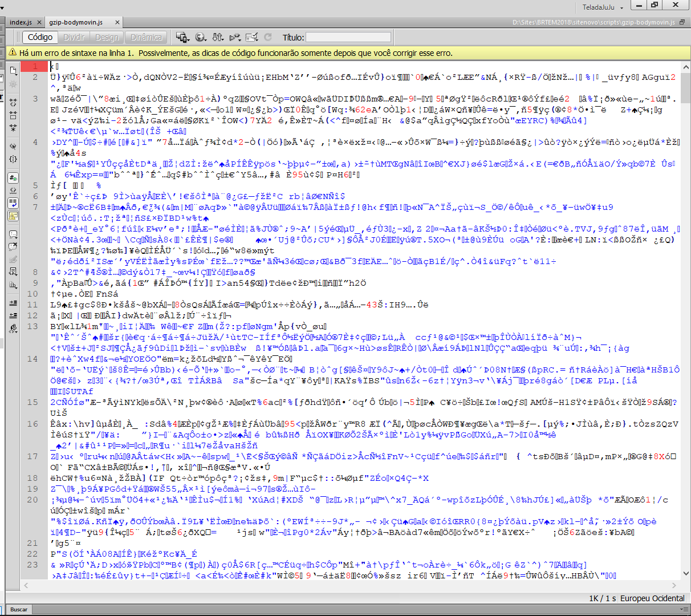Click the Remove Comment icon
Image resolution: width=691 pixels, height=616 pixels.
tap(13, 246)
